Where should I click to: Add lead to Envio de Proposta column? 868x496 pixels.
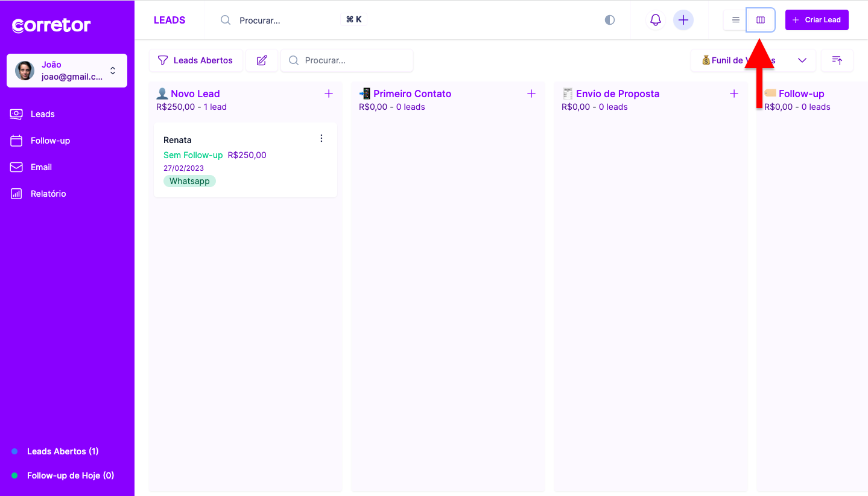734,94
